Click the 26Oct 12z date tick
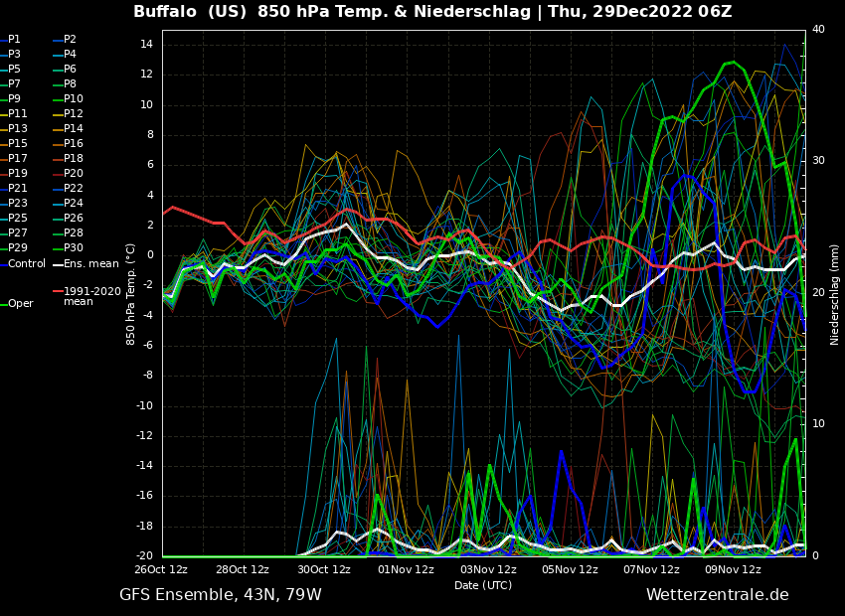The height and width of the screenshot is (616, 845). (x=161, y=570)
